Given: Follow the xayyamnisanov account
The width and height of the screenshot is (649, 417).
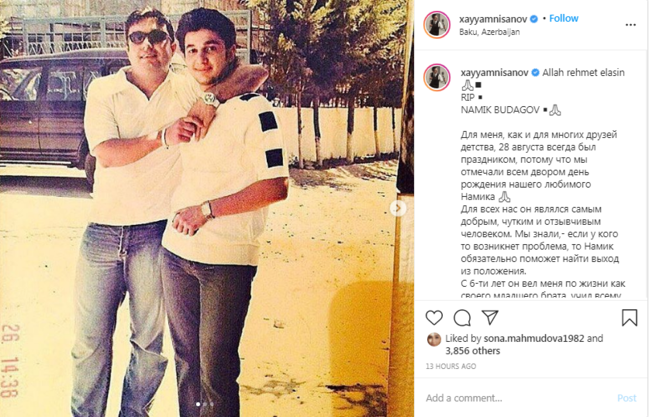Looking at the screenshot, I should point(563,18).
